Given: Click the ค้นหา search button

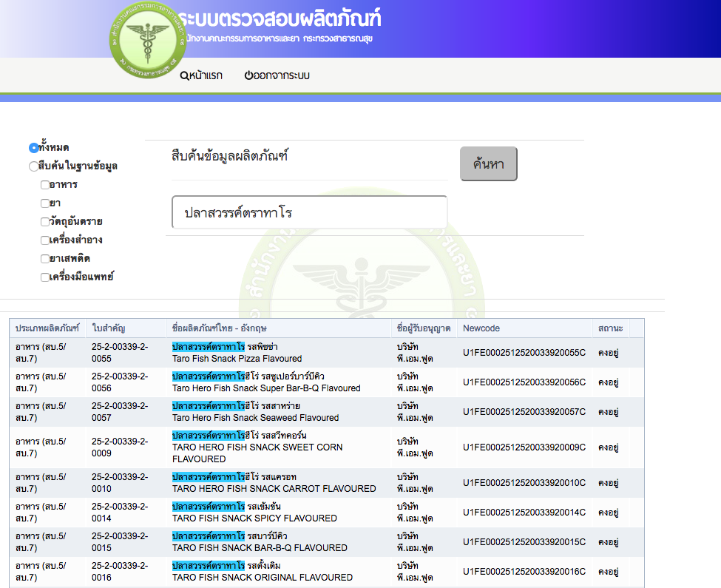Looking at the screenshot, I should pyautogui.click(x=488, y=163).
